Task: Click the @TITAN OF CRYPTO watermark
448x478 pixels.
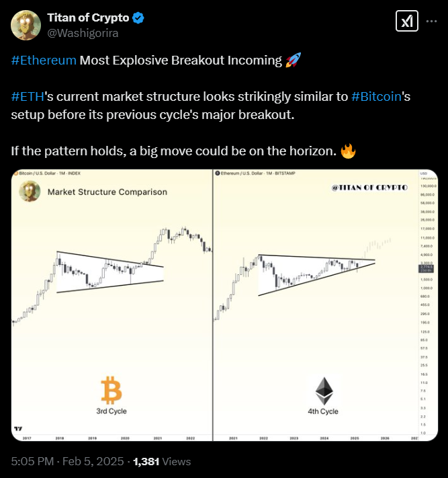Action: click(x=369, y=188)
